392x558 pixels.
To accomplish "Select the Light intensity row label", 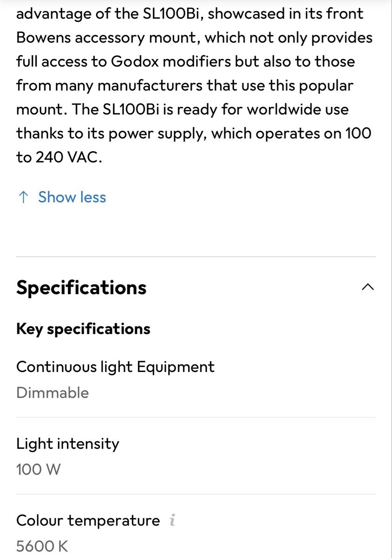I will pos(68,444).
